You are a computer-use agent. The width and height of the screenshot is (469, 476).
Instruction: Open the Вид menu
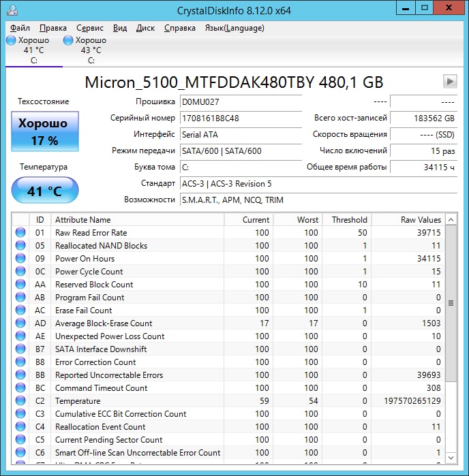[120, 28]
